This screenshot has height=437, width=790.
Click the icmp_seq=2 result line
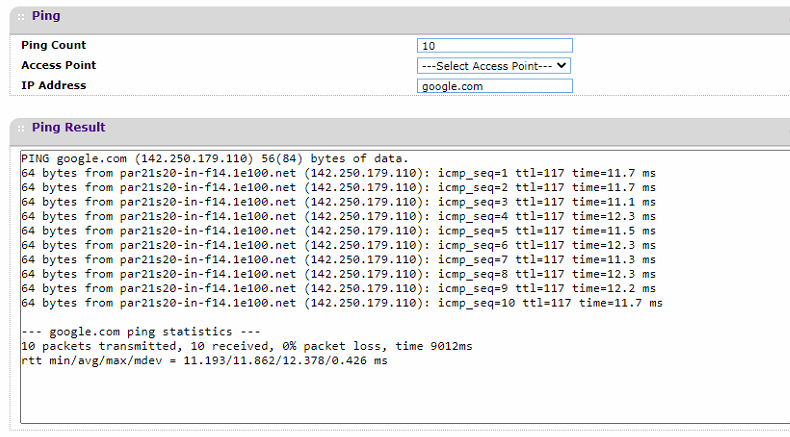339,188
